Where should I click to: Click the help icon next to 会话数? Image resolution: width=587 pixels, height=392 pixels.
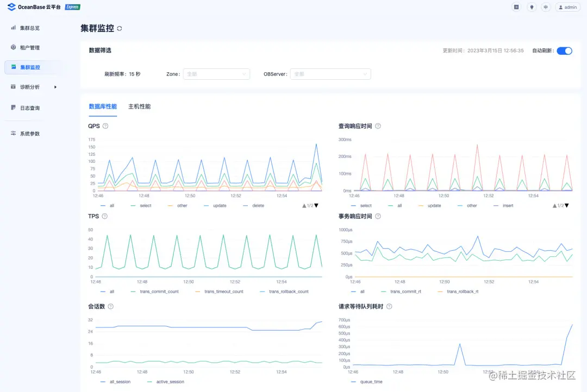[x=111, y=306]
